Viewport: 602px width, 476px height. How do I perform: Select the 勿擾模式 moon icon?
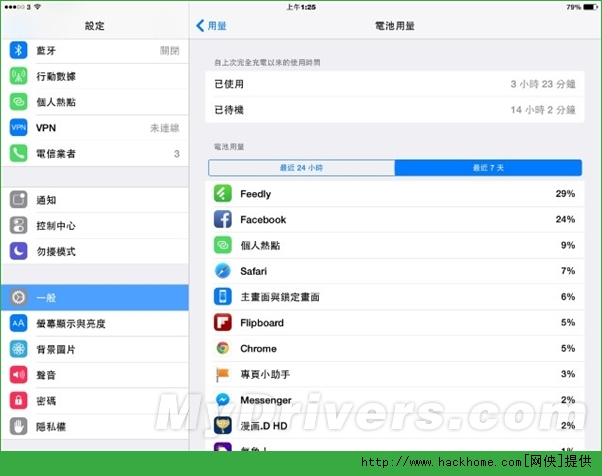pyautogui.click(x=18, y=251)
